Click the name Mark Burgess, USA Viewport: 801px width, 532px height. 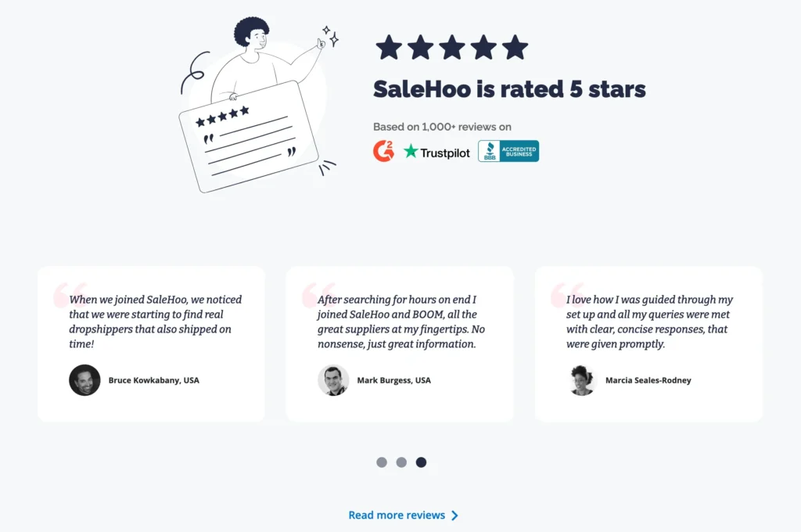[393, 380]
